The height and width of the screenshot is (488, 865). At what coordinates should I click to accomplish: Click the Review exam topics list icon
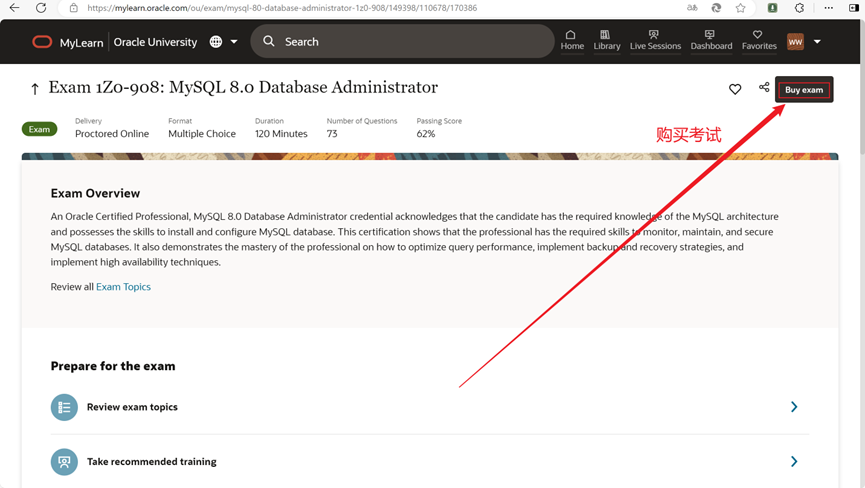pos(64,407)
